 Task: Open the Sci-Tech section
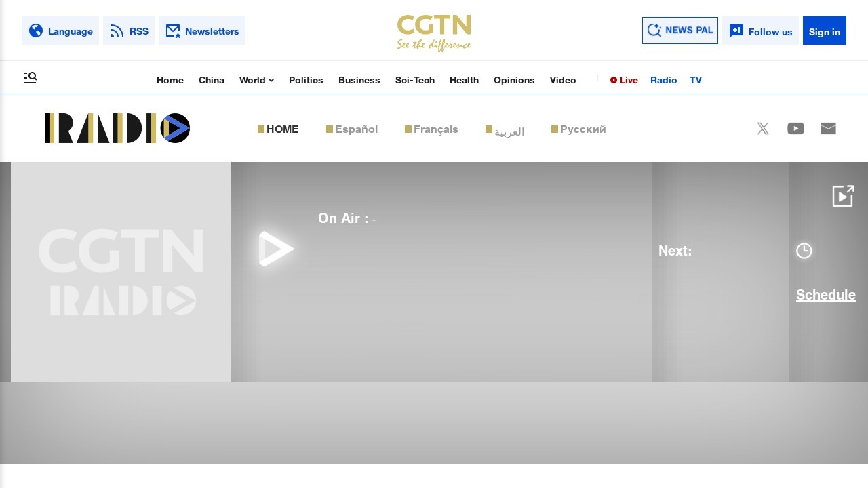pyautogui.click(x=415, y=80)
